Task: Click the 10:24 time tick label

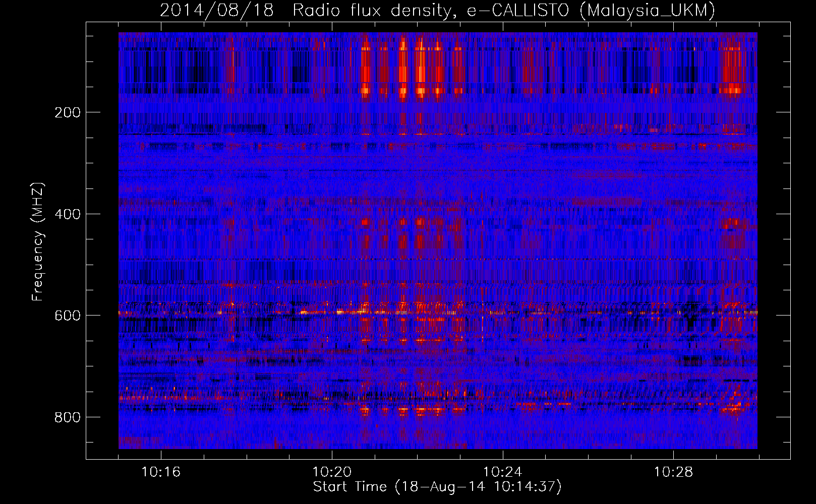Action: 502,472
